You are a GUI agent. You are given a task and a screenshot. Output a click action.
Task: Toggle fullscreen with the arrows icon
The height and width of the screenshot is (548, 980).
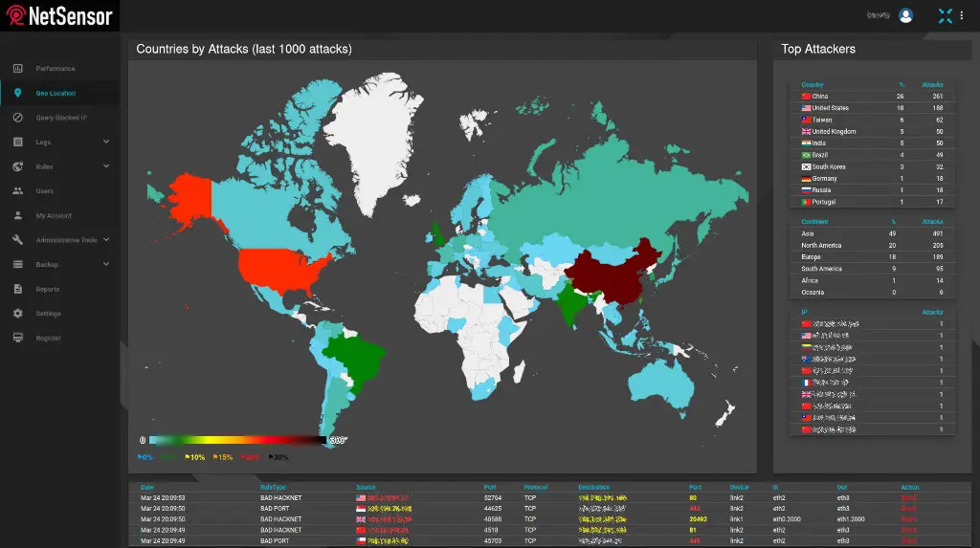tap(945, 15)
